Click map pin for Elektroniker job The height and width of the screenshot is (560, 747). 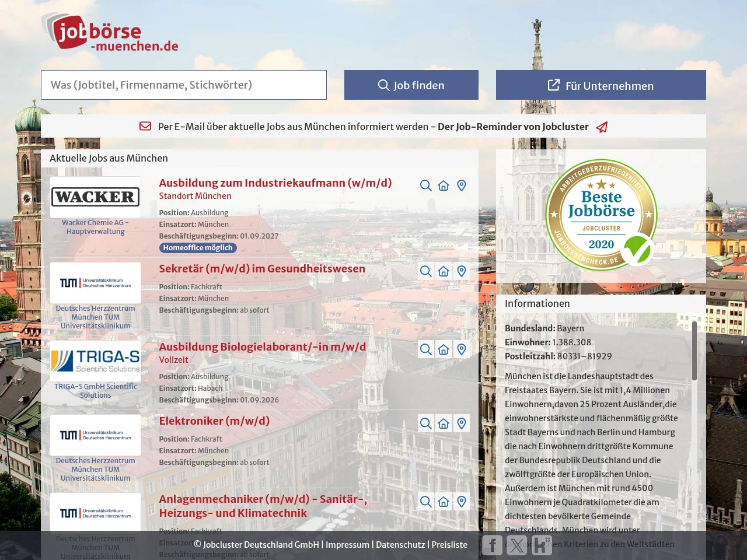pos(462,423)
